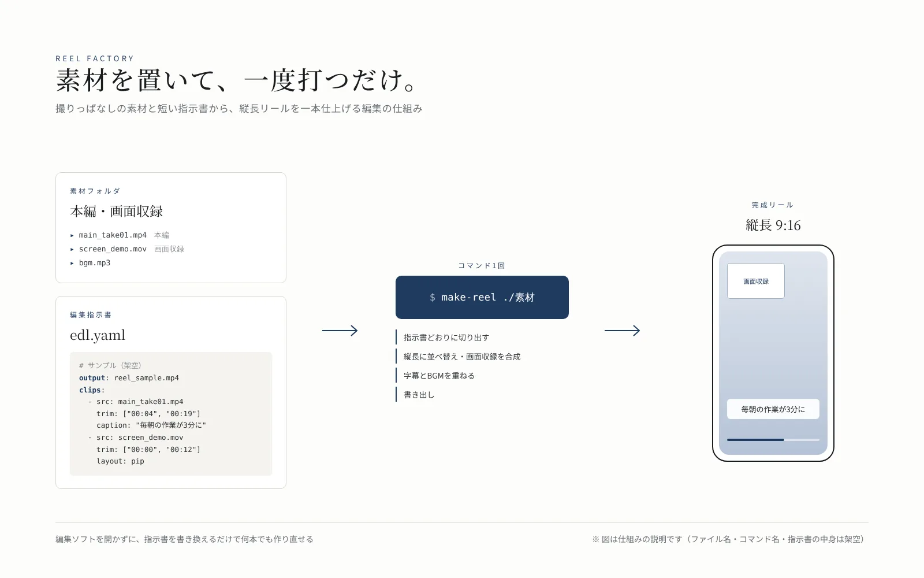
Task: Click the 毎朝の作業が3分に caption bar
Action: click(773, 409)
